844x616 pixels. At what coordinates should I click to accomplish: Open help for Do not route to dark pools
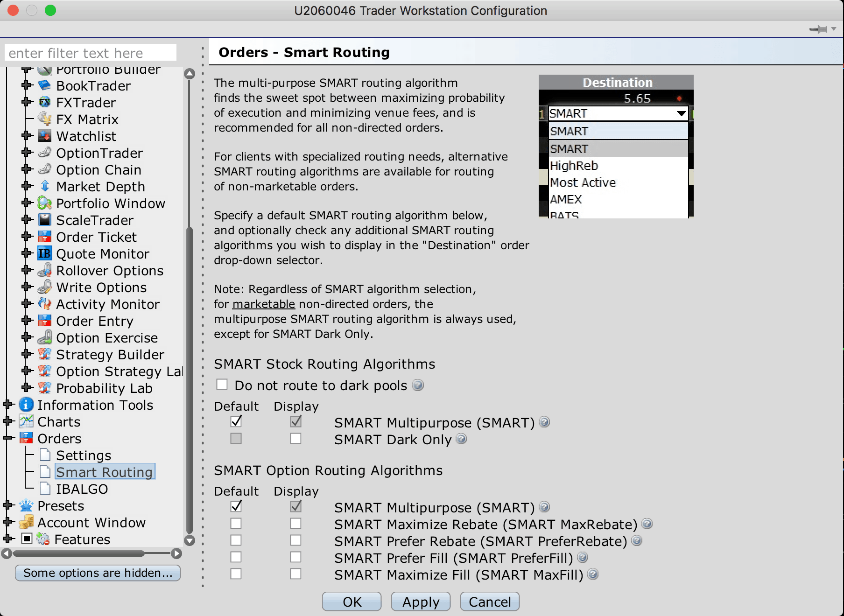pos(418,385)
